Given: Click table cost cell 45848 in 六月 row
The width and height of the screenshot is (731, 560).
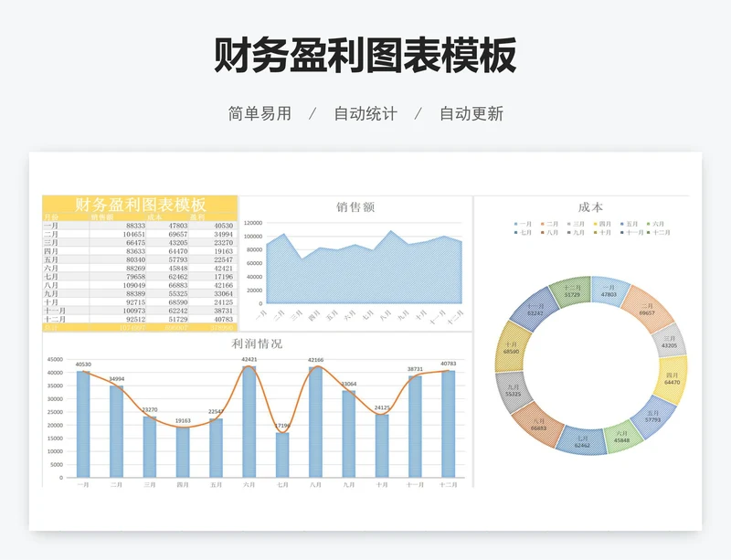Looking at the screenshot, I should 178,268.
